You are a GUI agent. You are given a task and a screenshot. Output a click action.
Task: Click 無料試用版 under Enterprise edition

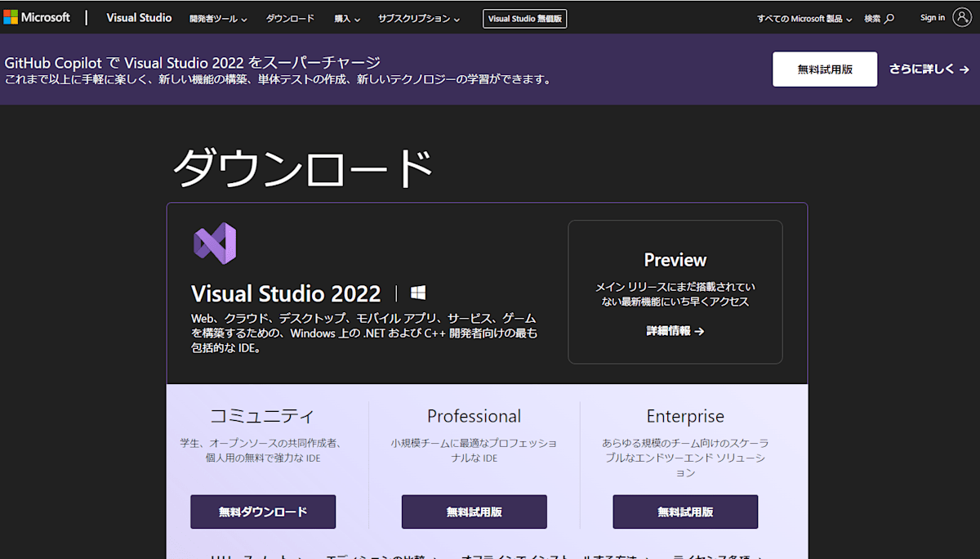point(685,511)
